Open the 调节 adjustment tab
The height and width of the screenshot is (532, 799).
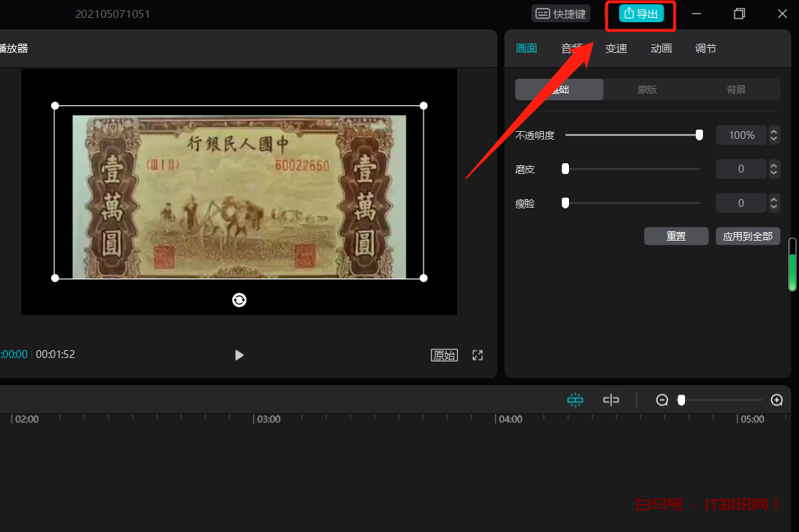point(706,49)
